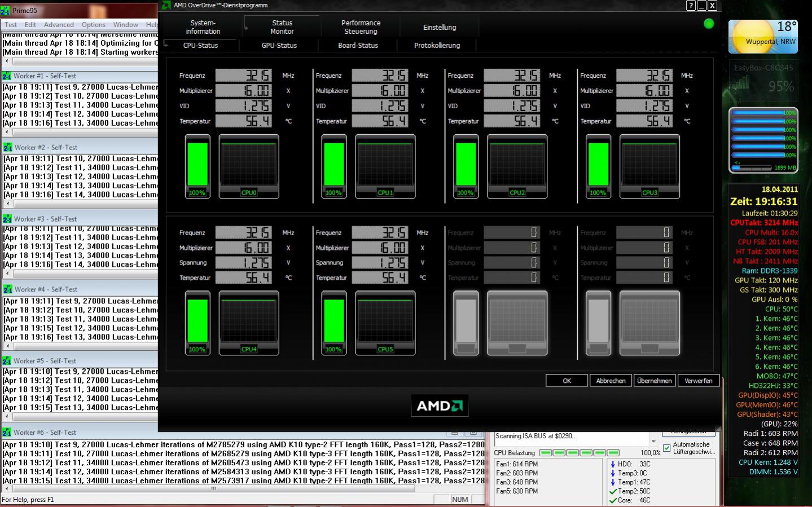Screen dimensions: 812x507
Task: Click the Verwerfen button
Action: coord(699,381)
